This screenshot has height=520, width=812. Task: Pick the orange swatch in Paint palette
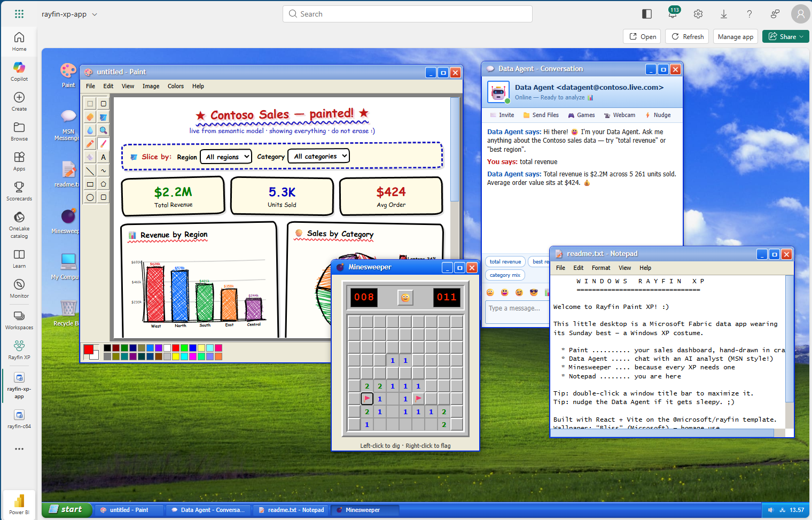point(218,356)
